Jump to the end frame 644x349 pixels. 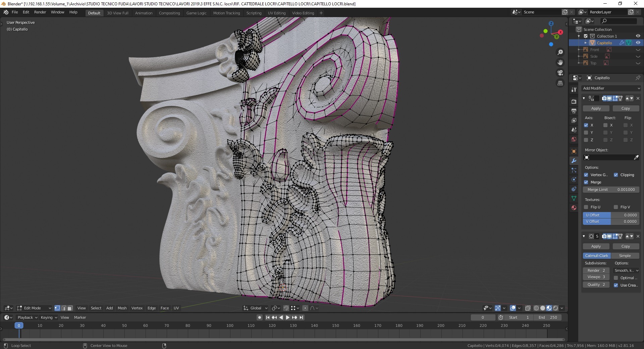(x=302, y=317)
